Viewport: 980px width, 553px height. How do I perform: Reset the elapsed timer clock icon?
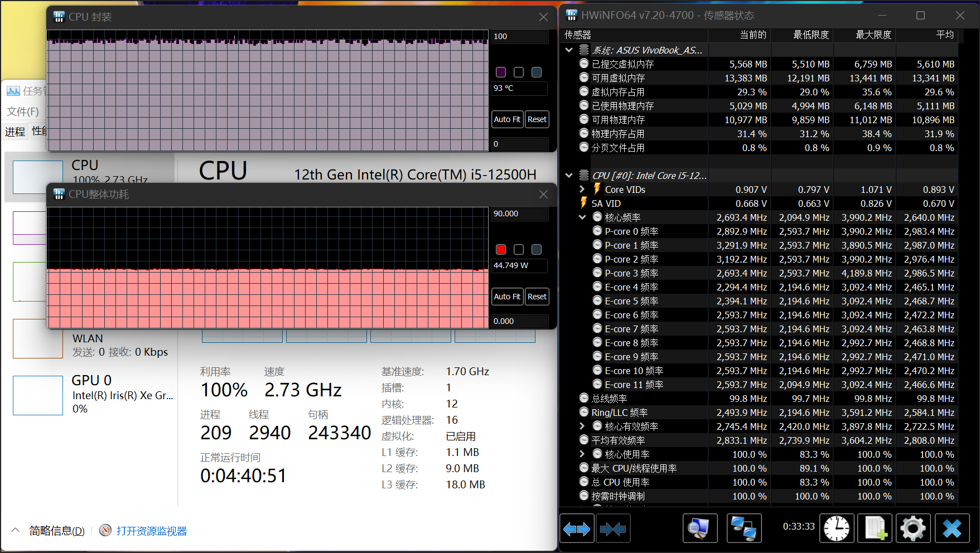tap(837, 528)
